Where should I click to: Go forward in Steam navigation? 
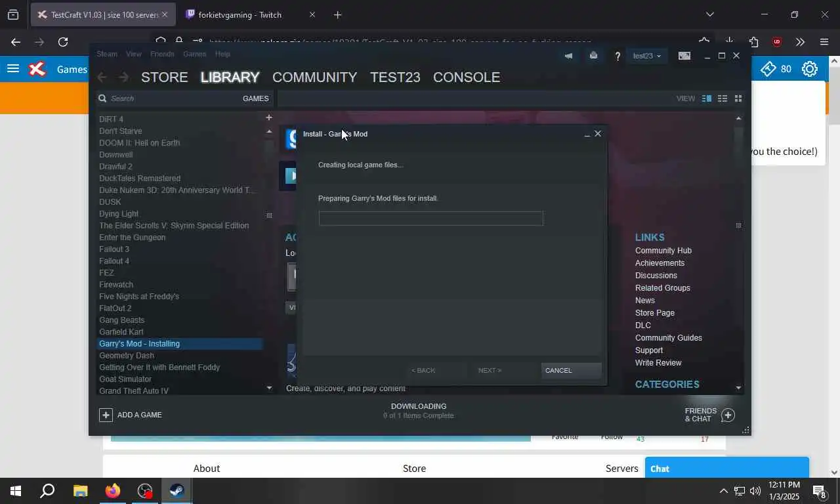pos(123,77)
